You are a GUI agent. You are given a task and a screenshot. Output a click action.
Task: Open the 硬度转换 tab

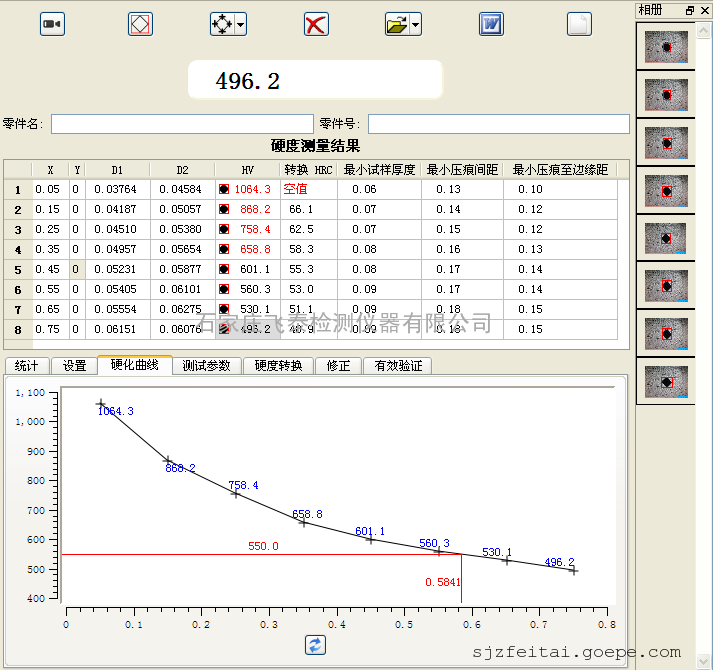click(x=278, y=366)
